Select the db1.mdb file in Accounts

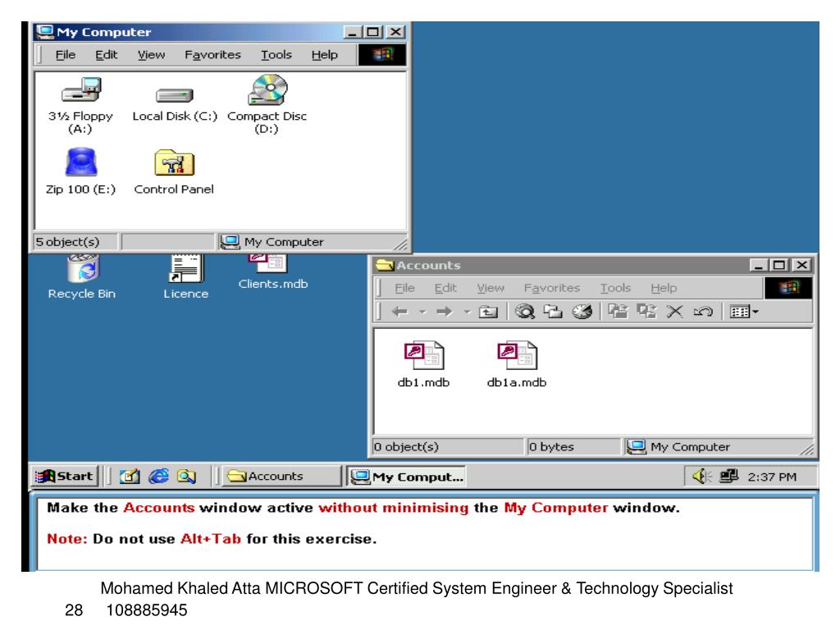tap(423, 364)
